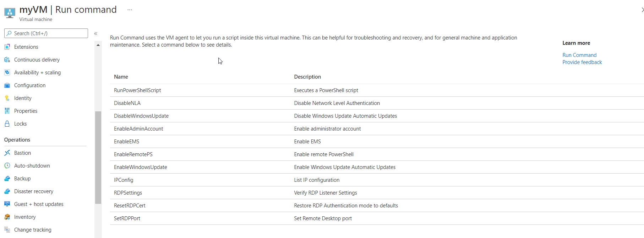Open Disaster recovery options
644x238 pixels.
pyautogui.click(x=33, y=191)
